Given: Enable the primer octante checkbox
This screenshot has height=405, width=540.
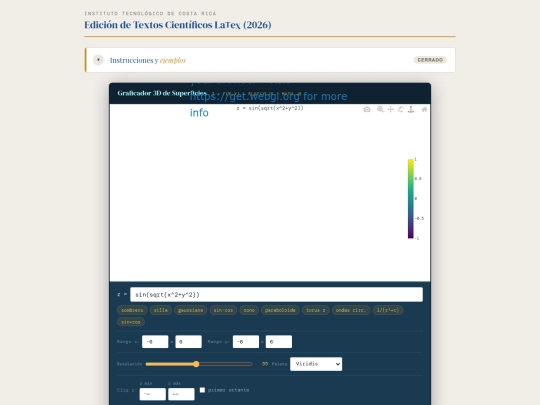Looking at the screenshot, I should click(x=202, y=390).
